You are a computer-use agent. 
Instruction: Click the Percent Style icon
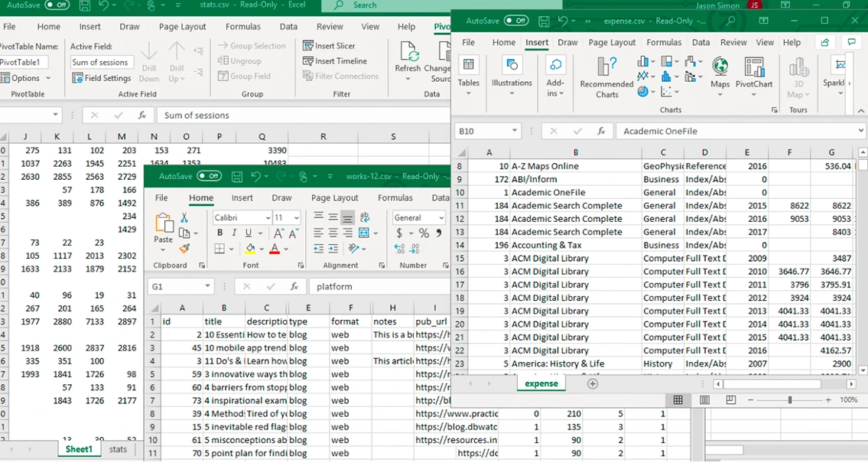[x=424, y=233]
